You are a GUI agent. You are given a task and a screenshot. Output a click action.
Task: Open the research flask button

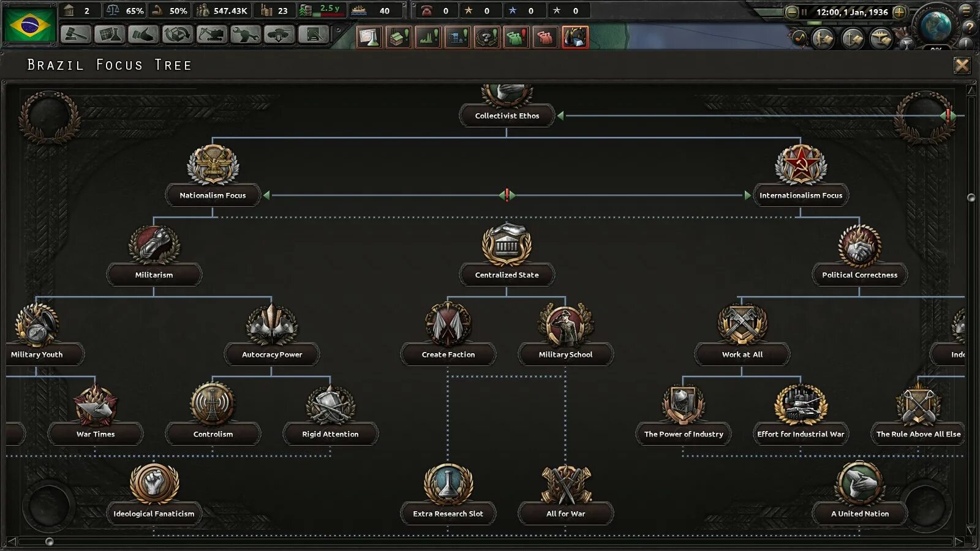point(110,35)
